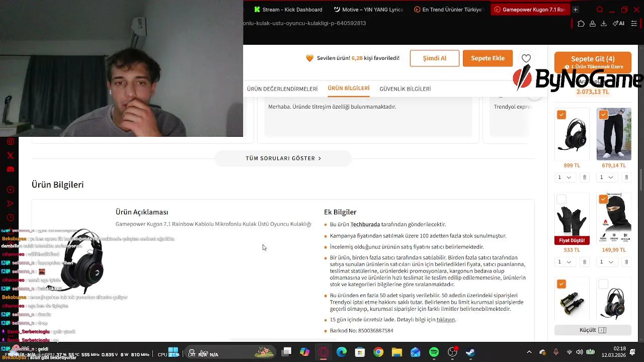
Task: Open quantity dropdown for 899 TL headset
Action: [565, 177]
